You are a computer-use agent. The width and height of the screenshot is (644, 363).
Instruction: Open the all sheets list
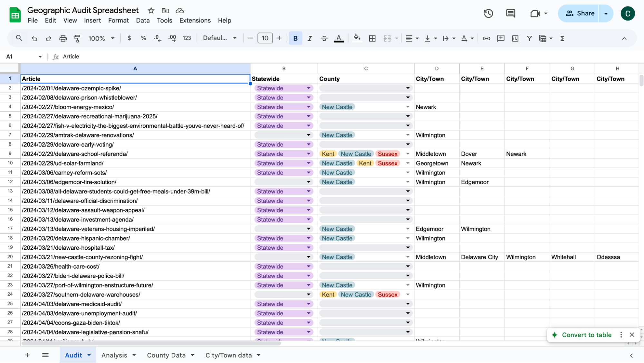click(45, 355)
